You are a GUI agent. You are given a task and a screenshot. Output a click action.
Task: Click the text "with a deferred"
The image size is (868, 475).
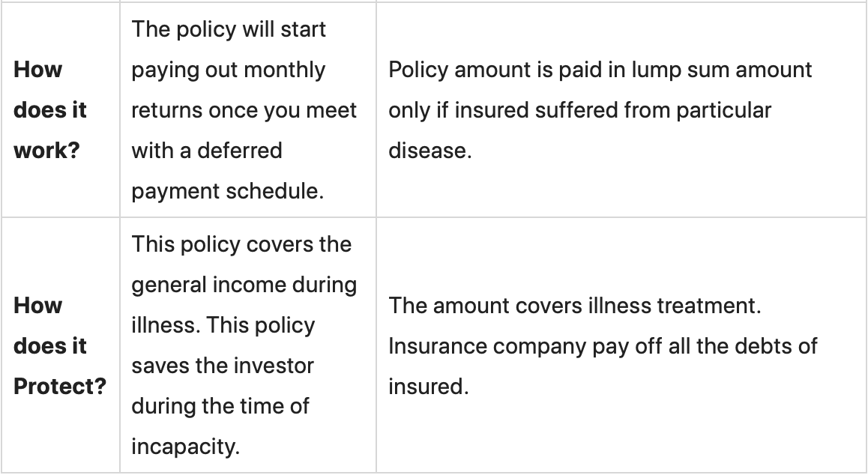(207, 151)
